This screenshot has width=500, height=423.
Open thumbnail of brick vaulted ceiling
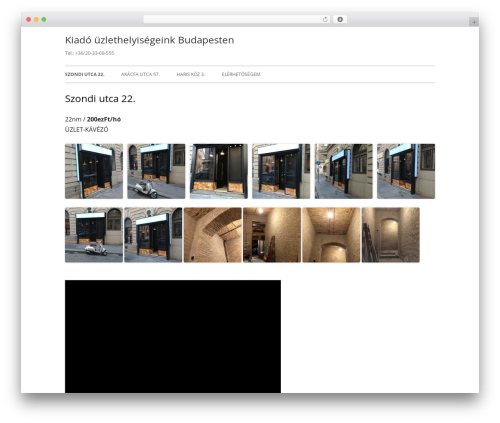(213, 235)
